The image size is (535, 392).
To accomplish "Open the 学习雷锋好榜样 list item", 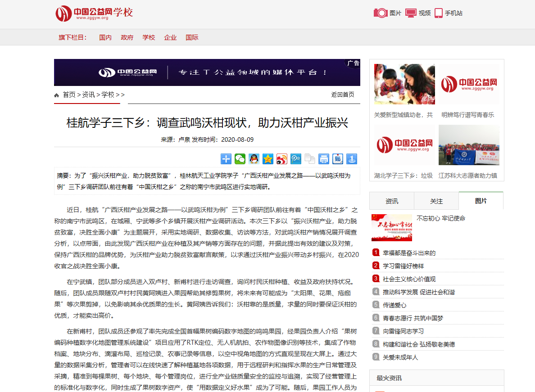I will 403,266.
